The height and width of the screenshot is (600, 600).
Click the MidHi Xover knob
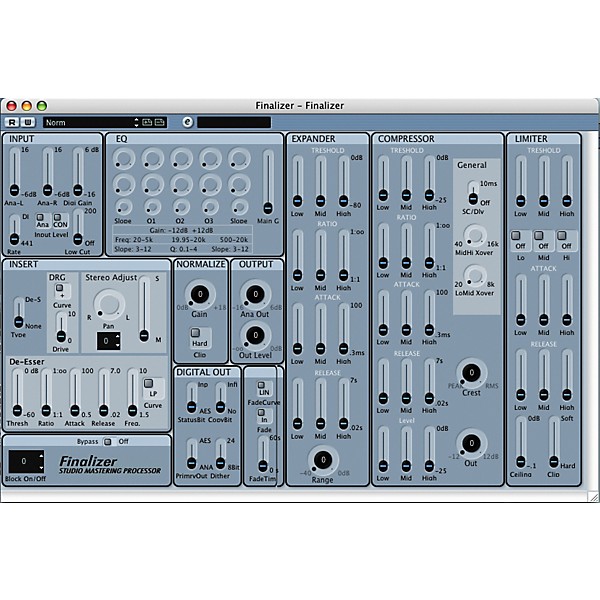(x=475, y=236)
